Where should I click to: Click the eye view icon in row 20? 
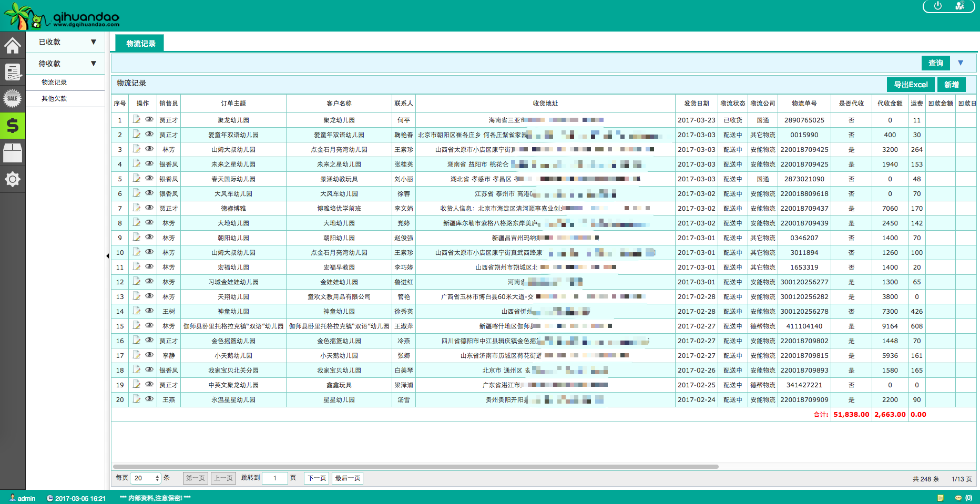click(x=149, y=399)
